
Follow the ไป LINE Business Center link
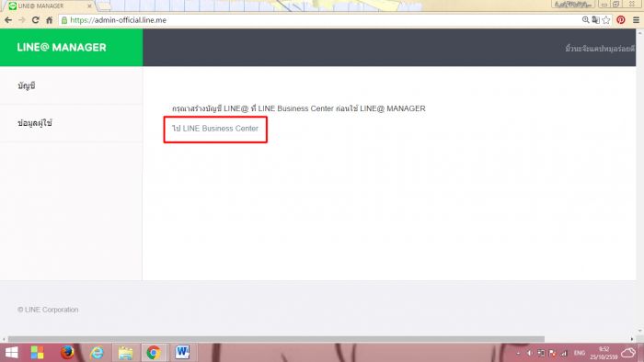pyautogui.click(x=215, y=129)
